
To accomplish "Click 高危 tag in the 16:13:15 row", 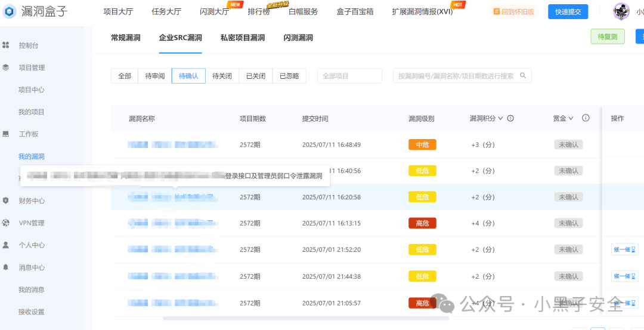I will click(422, 223).
